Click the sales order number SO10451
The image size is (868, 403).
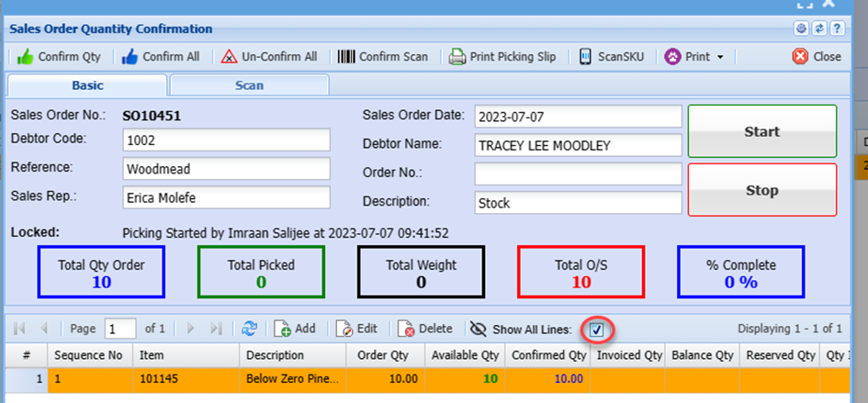tap(152, 117)
